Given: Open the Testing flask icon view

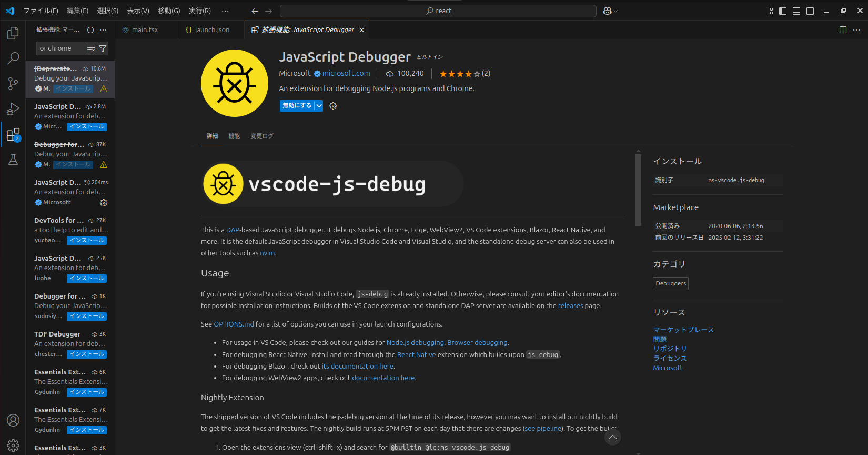Looking at the screenshot, I should pyautogui.click(x=13, y=160).
